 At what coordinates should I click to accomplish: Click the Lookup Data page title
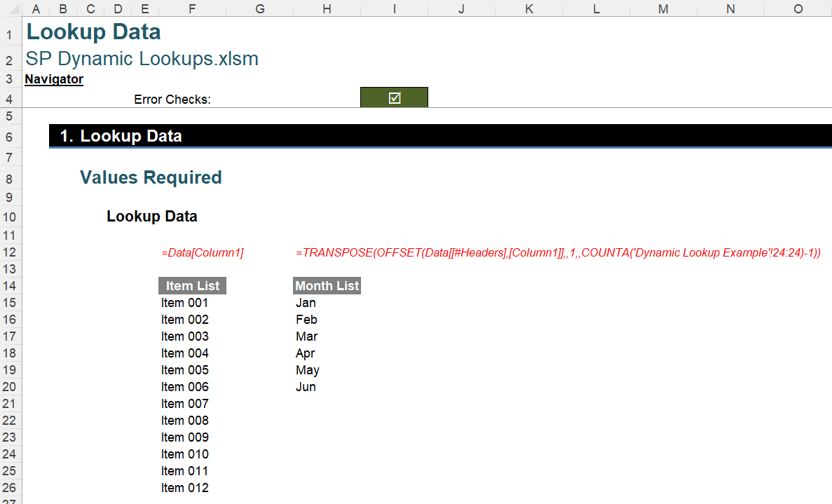[x=93, y=32]
